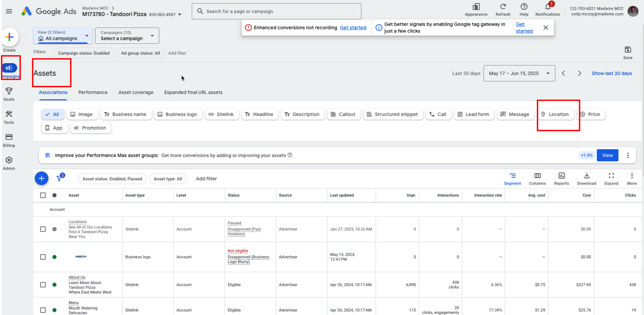Open Tools in the sidebar
The height and width of the screenshot is (315, 644).
pos(9,117)
